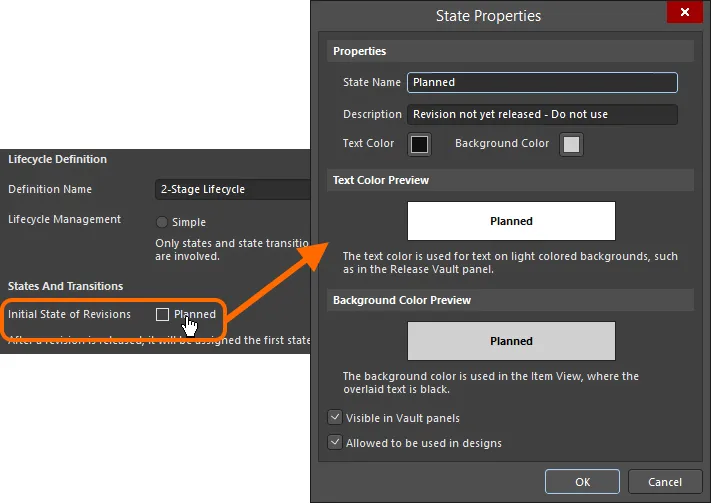The image size is (711, 503).
Task: Open the Planned initial state link
Action: click(x=195, y=314)
